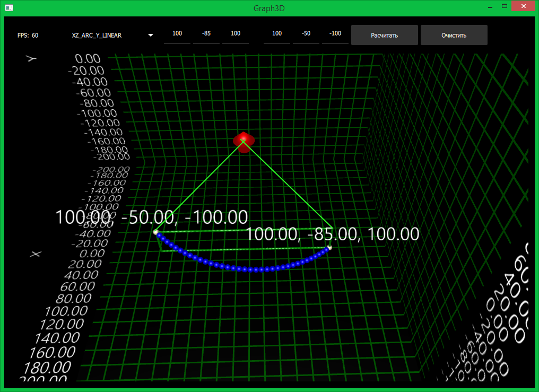Click the Graph3D window icon in title bar
Viewport: 539px width, 392px height.
pyautogui.click(x=9, y=7)
